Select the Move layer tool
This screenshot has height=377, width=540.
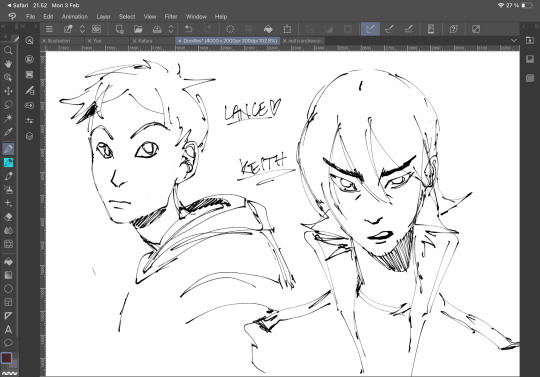[x=8, y=91]
